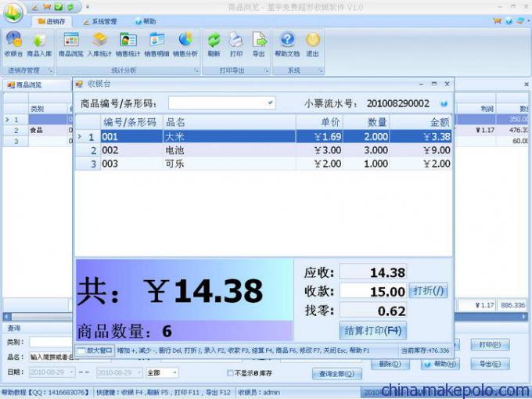Click the 刷新 refresh ribbon icon
This screenshot has height=399, width=532.
(x=214, y=44)
